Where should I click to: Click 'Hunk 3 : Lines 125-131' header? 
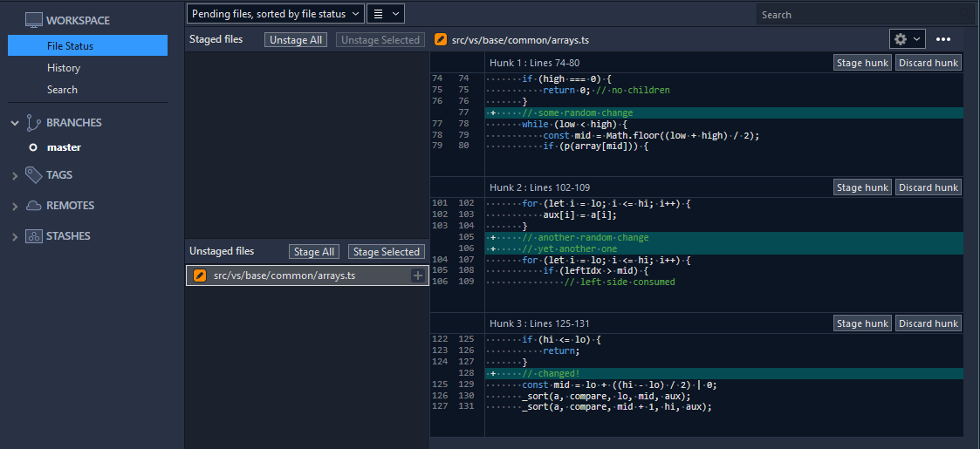tap(539, 323)
